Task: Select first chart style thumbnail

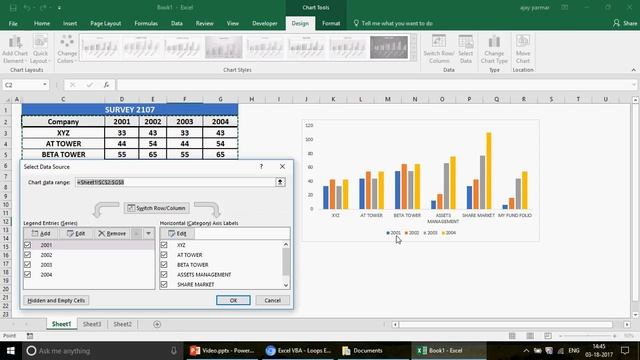Action: (x=100, y=47)
